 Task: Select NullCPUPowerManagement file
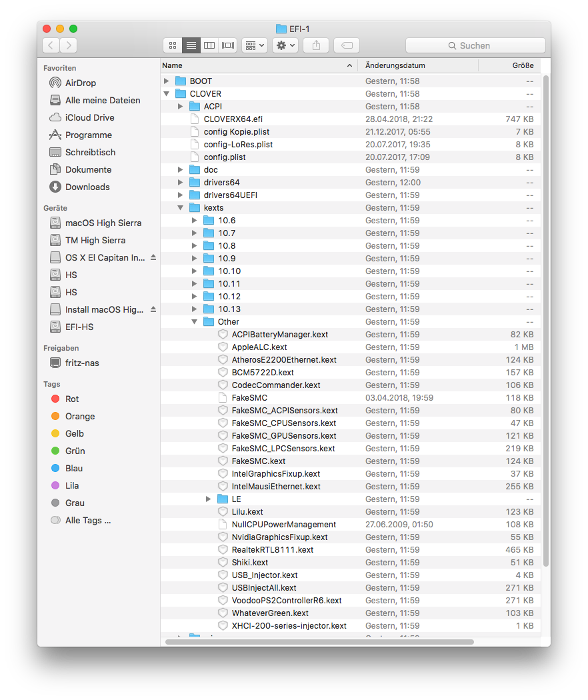point(351,525)
